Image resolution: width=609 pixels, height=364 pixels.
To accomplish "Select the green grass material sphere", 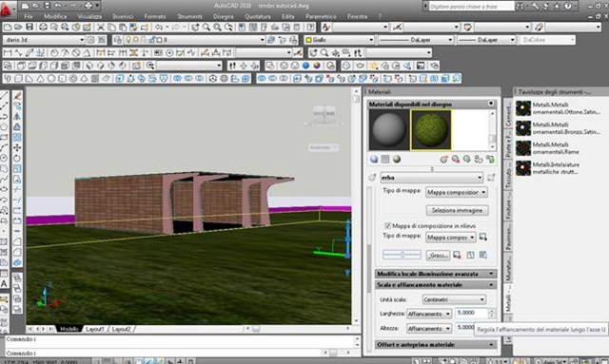I will tap(431, 129).
